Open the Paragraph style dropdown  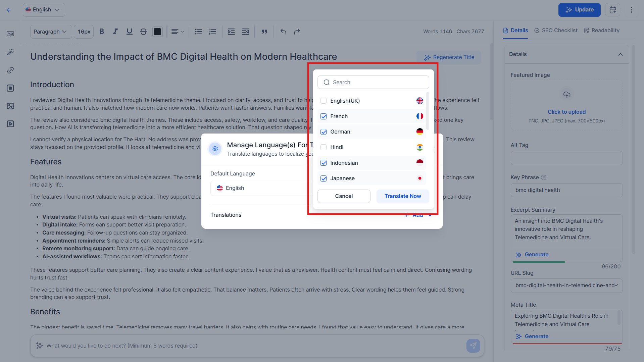[x=51, y=32]
